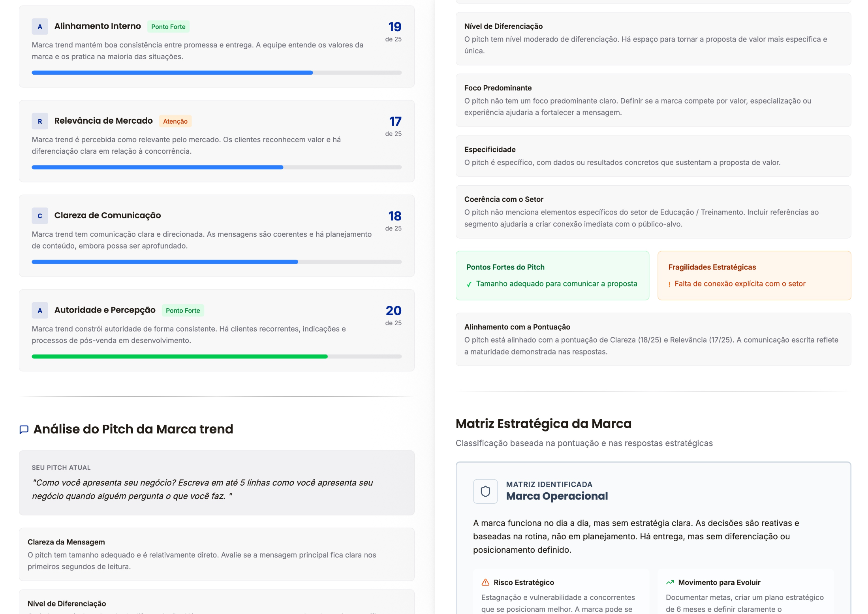The height and width of the screenshot is (614, 868).
Task: Click the "A" badge icon for Autoridade e Percepção
Action: pos(39,310)
